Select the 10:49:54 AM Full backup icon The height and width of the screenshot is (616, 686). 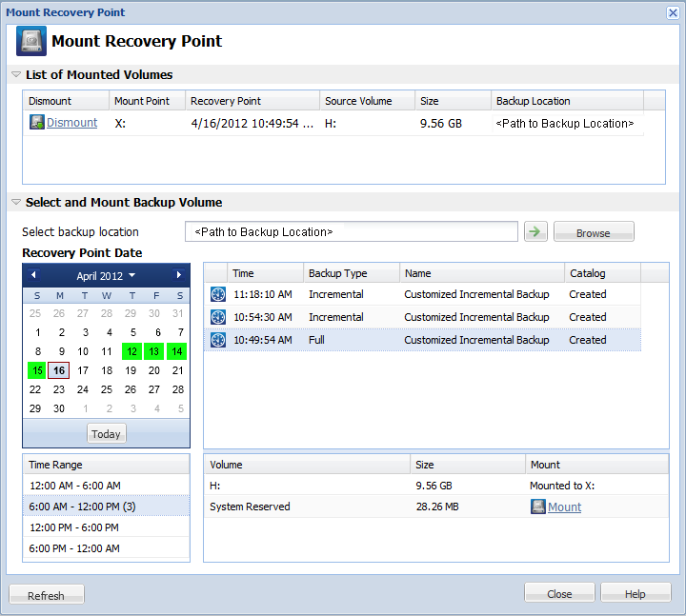tap(218, 340)
